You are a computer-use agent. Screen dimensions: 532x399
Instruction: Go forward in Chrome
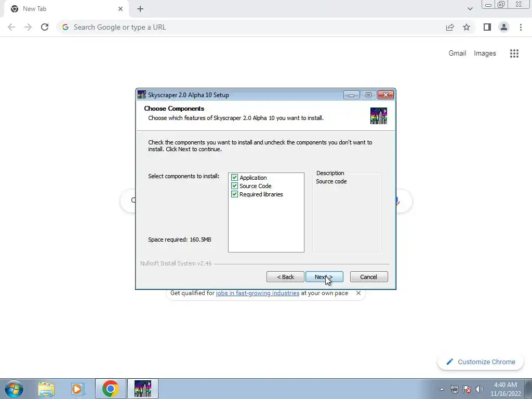pos(28,27)
